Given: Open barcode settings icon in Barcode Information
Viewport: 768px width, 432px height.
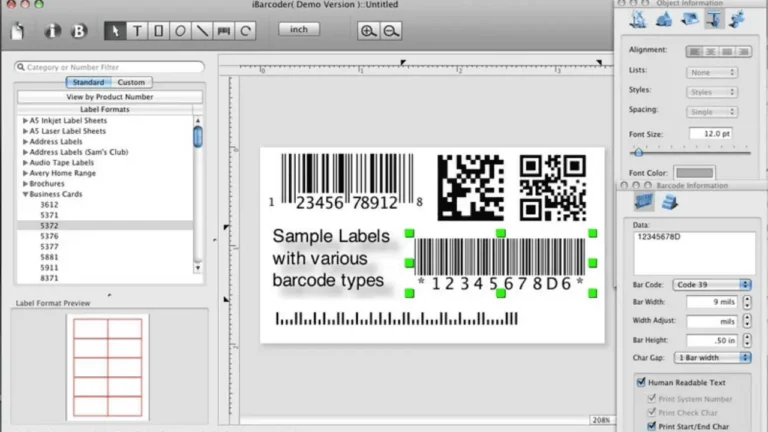Looking at the screenshot, I should 644,201.
